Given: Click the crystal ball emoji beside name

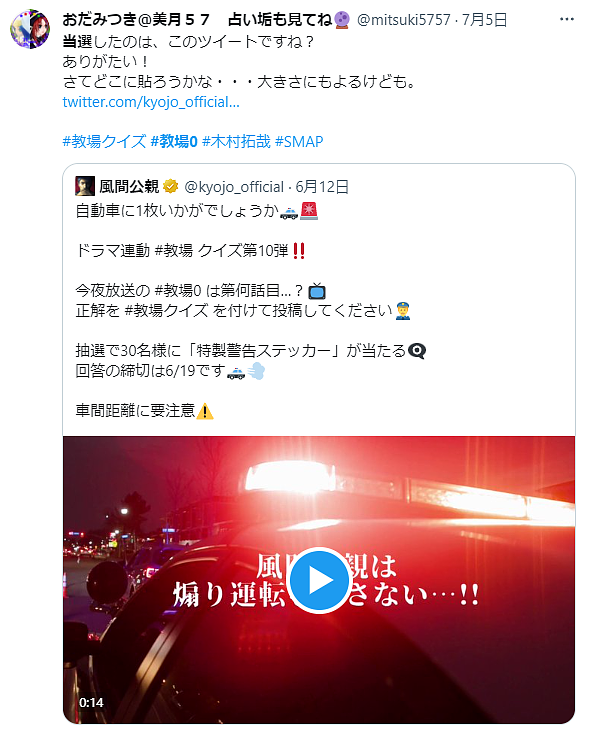Looking at the screenshot, I should tap(342, 20).
